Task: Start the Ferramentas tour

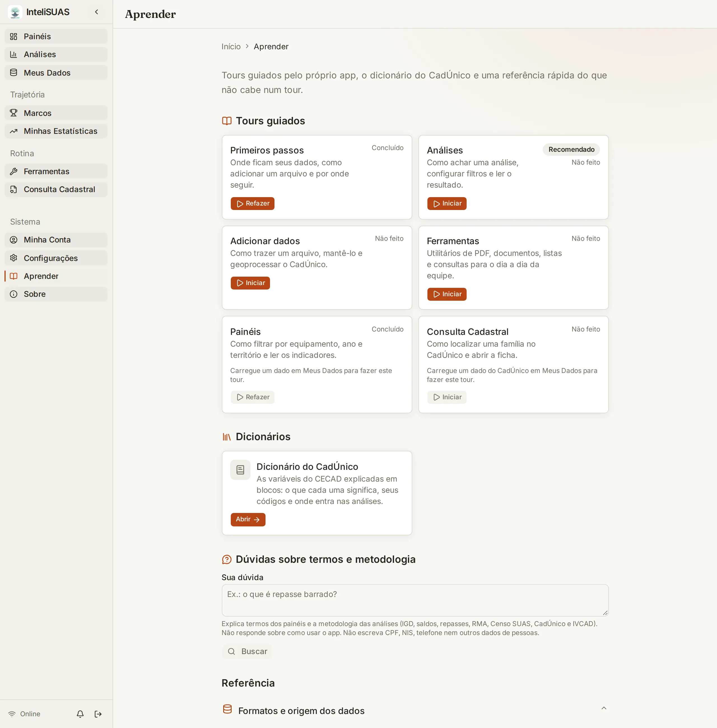Action: click(447, 294)
